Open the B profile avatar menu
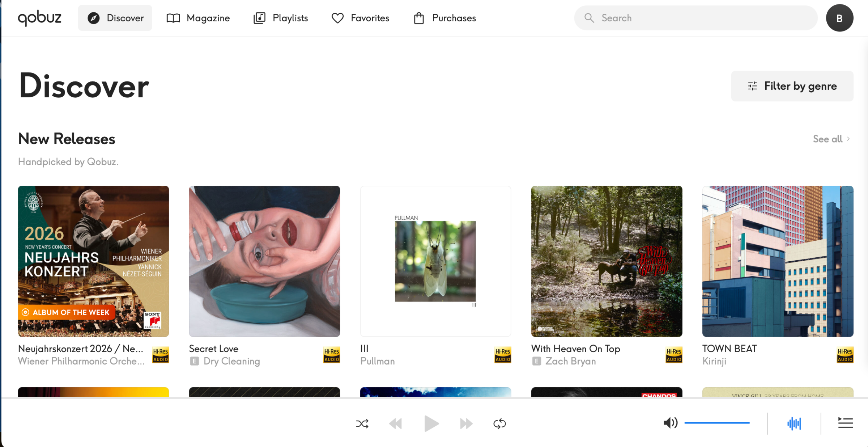This screenshot has height=447, width=868. coord(840,18)
